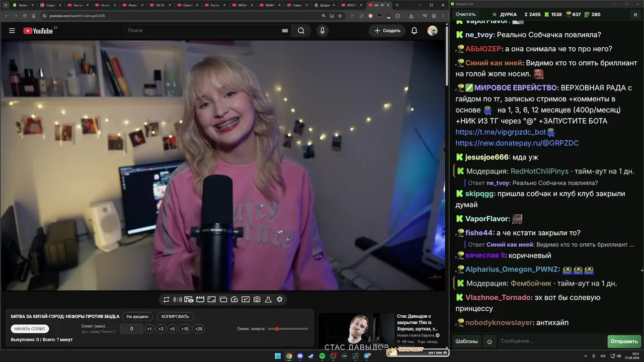The width and height of the screenshot is (644, 362).
Task: Open the Windows Start menu
Action: 278,356
